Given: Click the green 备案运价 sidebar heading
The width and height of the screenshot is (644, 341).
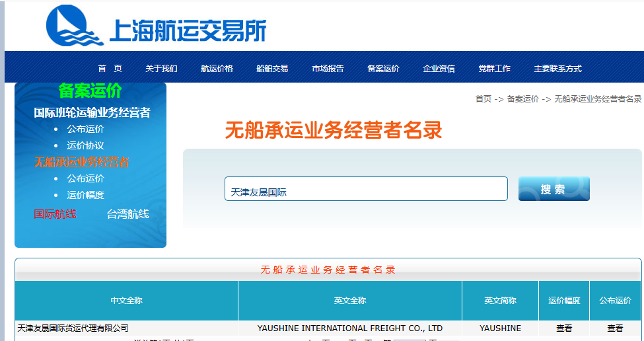Looking at the screenshot, I should 90,91.
